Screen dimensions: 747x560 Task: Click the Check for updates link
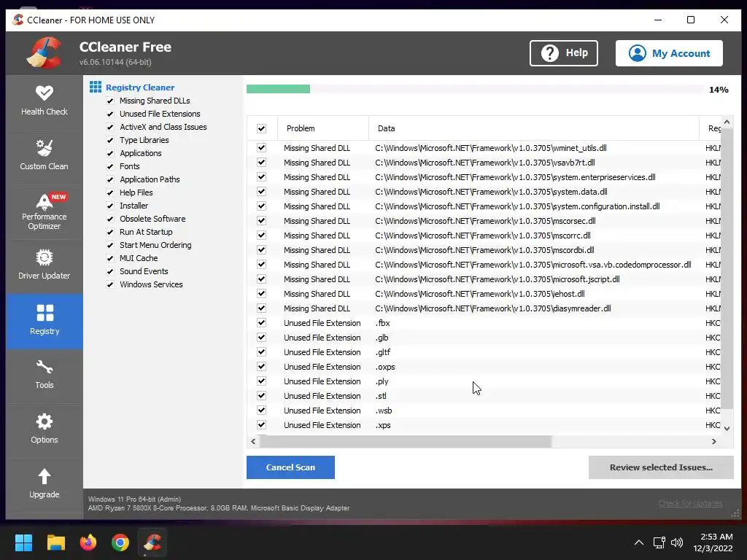point(690,503)
